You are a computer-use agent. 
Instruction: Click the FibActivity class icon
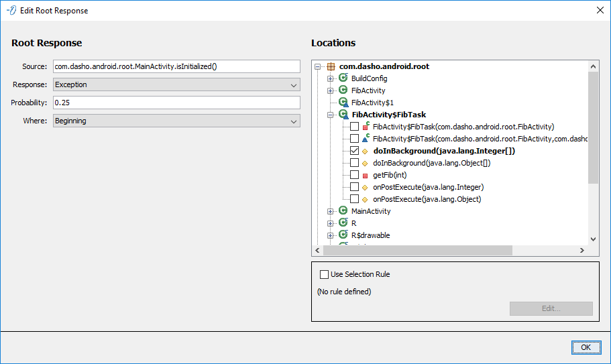pos(343,90)
